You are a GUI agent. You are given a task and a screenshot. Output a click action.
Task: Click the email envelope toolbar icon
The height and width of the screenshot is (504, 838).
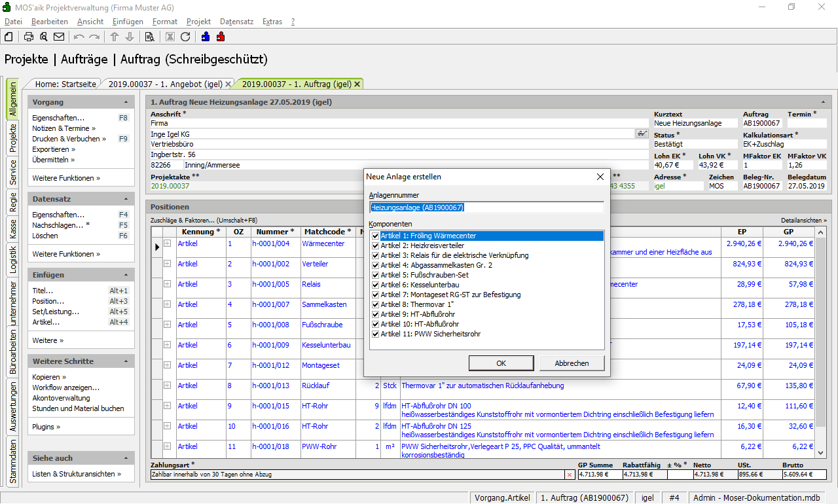tap(59, 37)
